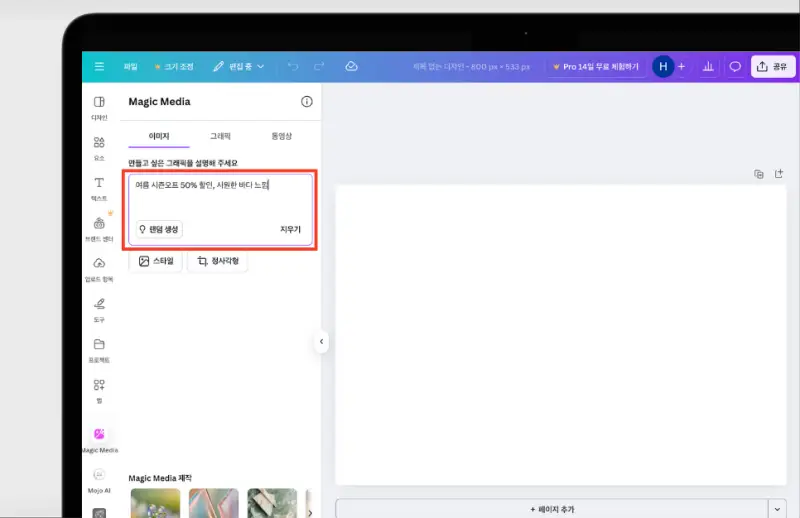Click the design title and size field

pyautogui.click(x=471, y=67)
